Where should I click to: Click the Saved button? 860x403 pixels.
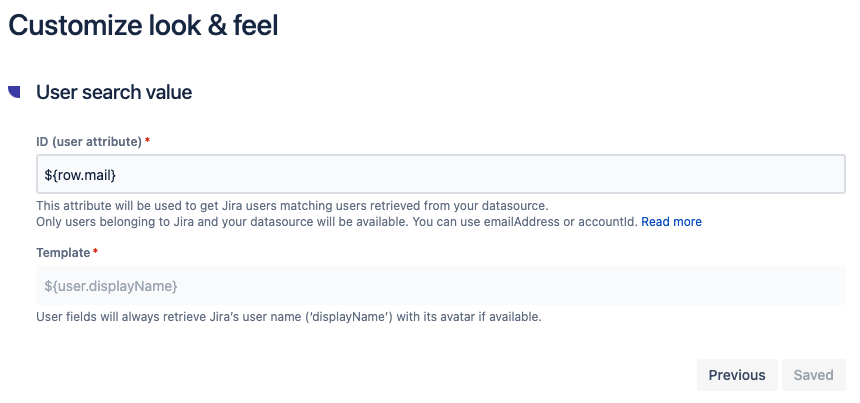813,375
